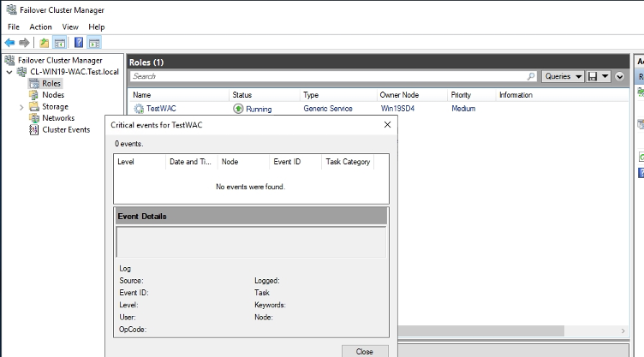Sort roles by Name column
The height and width of the screenshot is (357, 644).
[179, 95]
